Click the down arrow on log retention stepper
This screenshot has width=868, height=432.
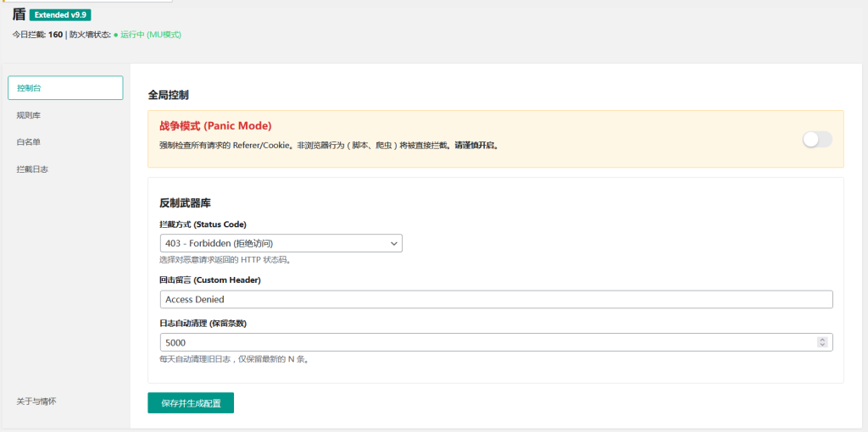pos(822,345)
